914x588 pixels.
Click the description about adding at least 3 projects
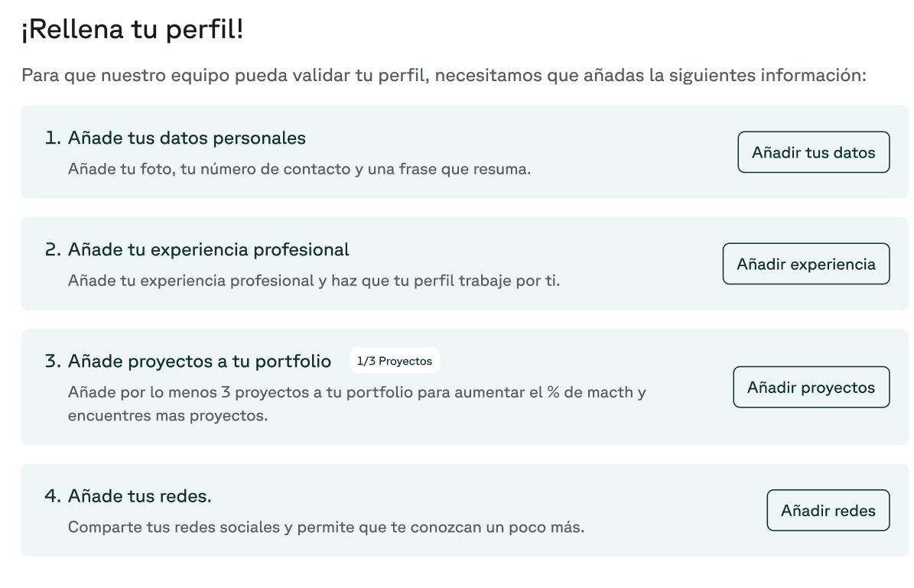click(356, 393)
